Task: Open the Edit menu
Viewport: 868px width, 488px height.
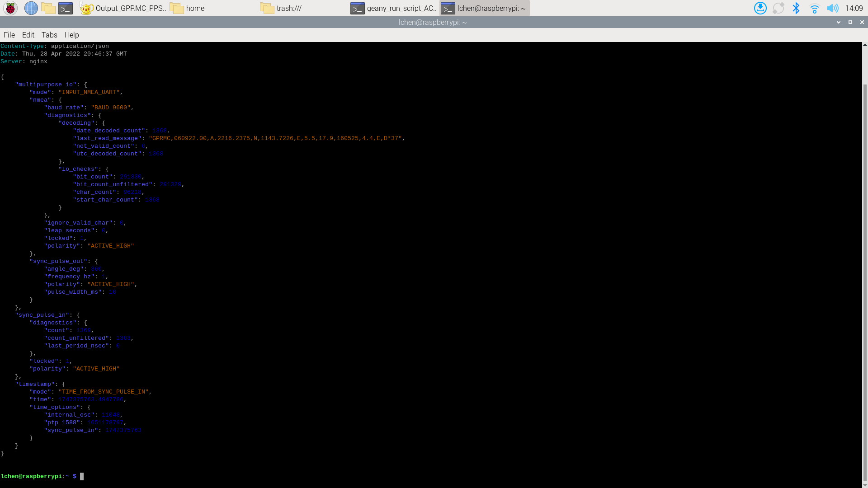Action: [28, 35]
